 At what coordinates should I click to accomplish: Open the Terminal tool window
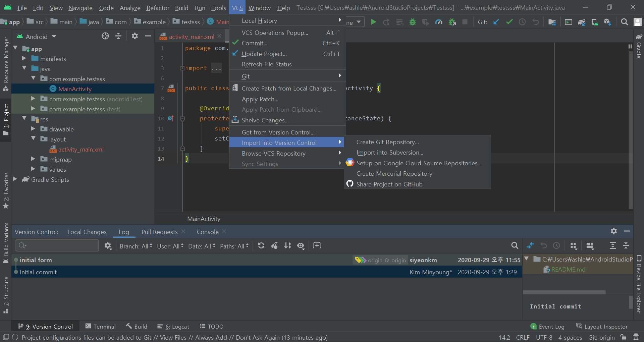tap(101, 326)
